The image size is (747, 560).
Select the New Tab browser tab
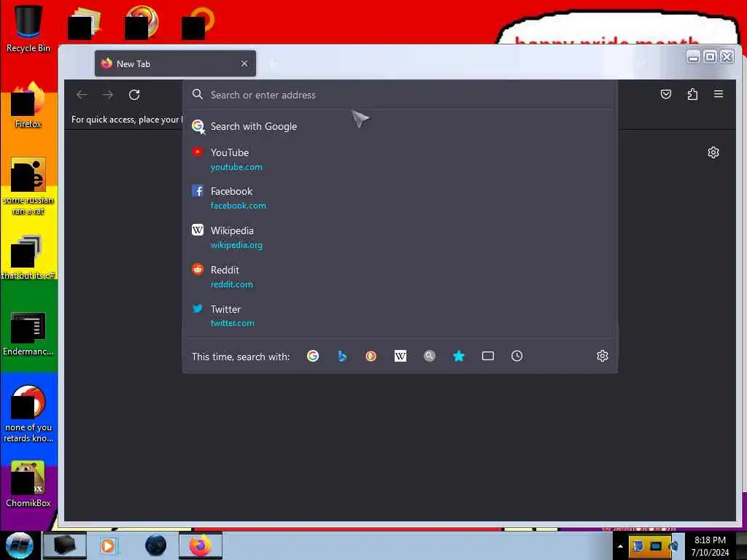[175, 63]
